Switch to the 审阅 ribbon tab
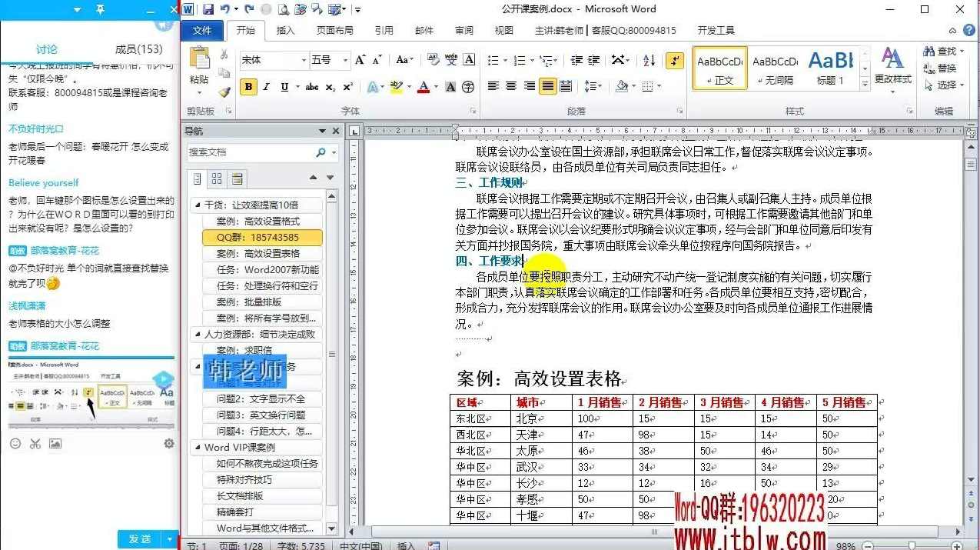980x550 pixels. (463, 29)
